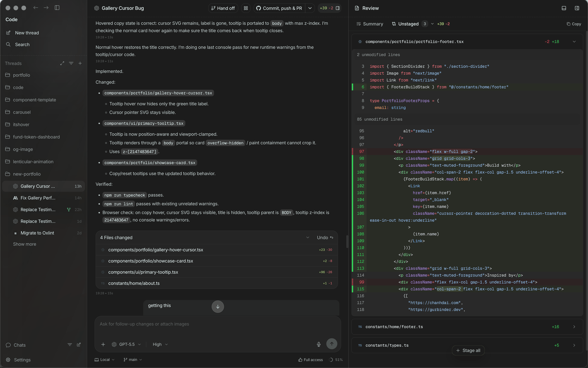Open the main branch dropdown

(x=133, y=360)
